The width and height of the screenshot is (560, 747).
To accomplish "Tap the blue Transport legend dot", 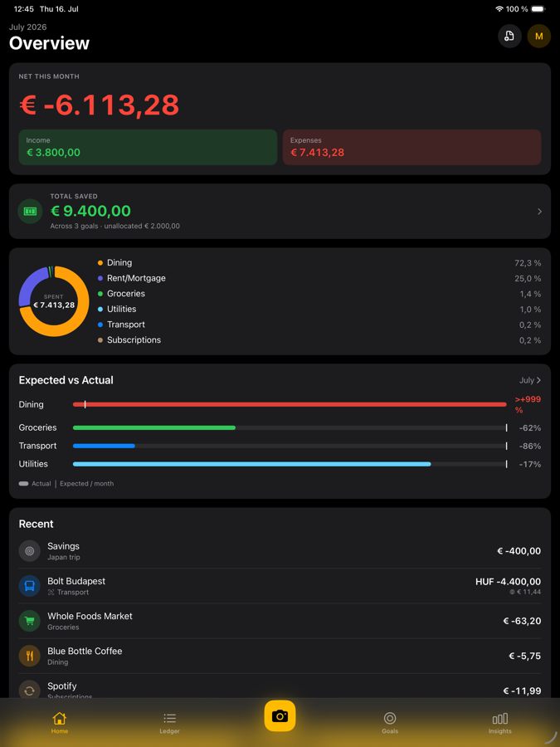I will coord(100,325).
